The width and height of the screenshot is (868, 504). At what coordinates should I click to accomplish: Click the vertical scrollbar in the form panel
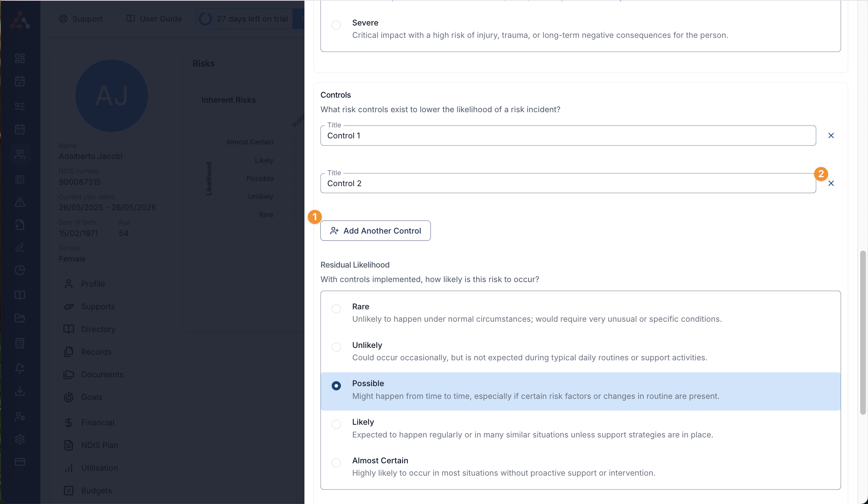point(863,333)
